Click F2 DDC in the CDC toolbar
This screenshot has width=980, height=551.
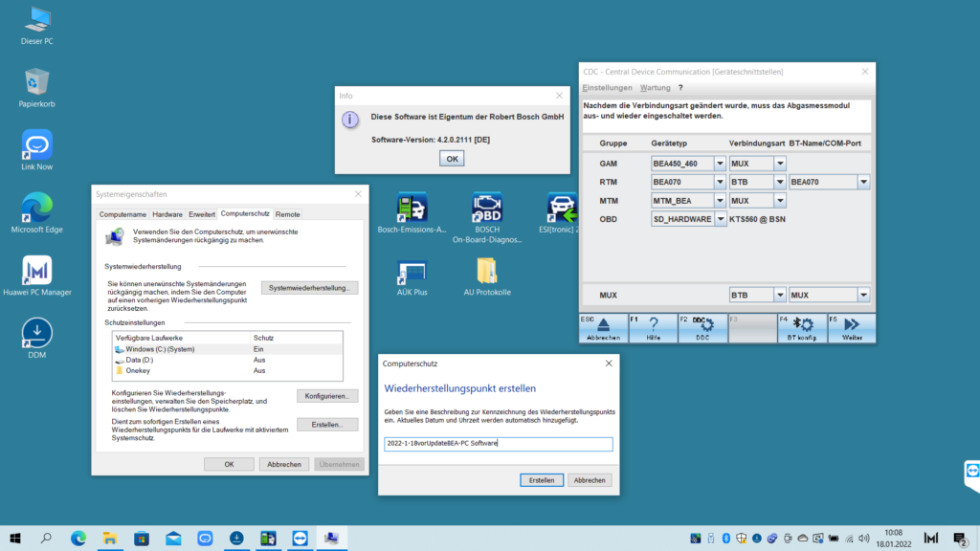click(702, 328)
